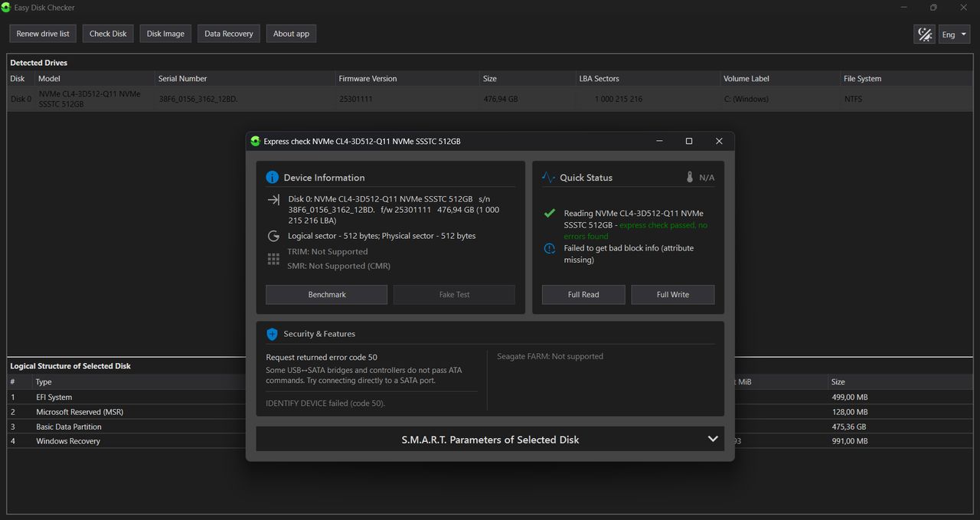Maximize the Express check dialog
This screenshot has height=520, width=980.
pos(689,141)
